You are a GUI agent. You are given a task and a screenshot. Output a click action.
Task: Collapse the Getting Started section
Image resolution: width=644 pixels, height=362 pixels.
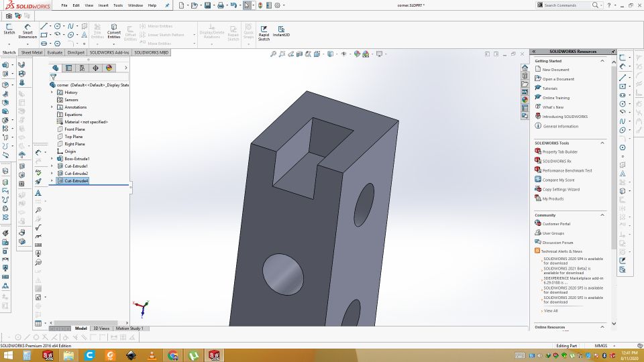[602, 61]
